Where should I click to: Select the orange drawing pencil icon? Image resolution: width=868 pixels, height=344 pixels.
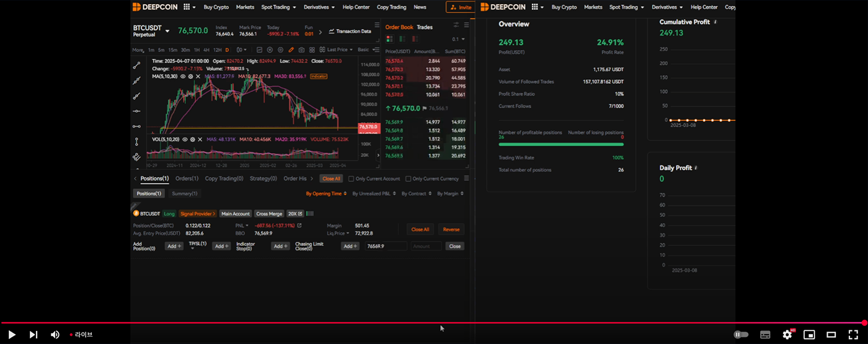(291, 50)
